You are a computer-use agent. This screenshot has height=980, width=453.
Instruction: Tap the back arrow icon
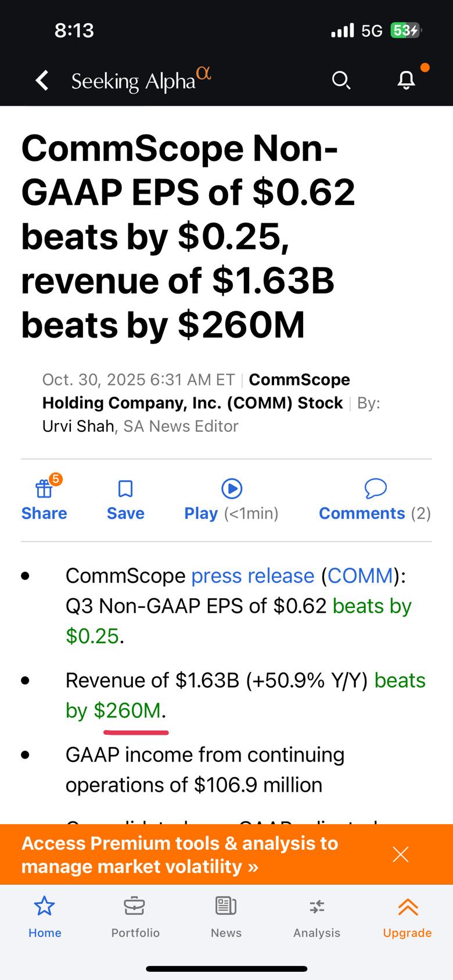click(x=42, y=80)
